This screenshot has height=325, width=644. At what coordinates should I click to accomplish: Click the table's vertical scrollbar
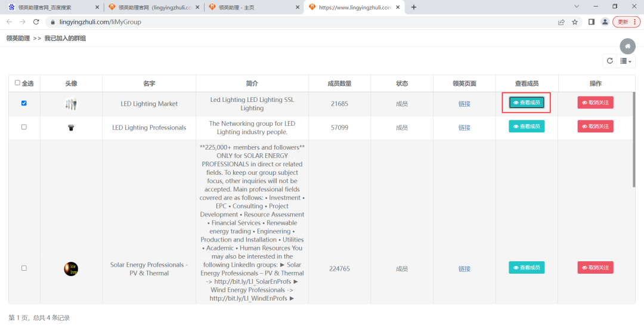(634, 140)
